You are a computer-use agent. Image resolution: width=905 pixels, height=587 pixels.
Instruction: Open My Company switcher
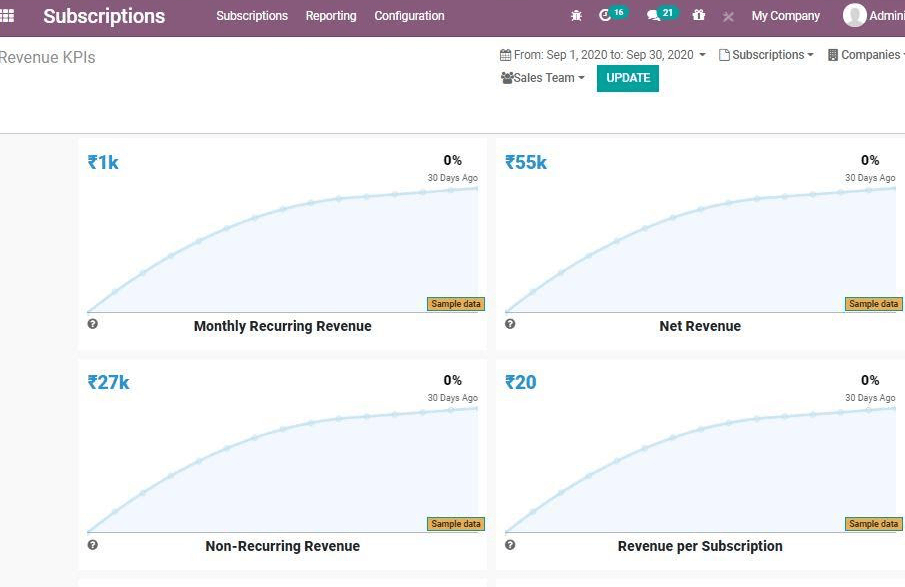tap(786, 16)
